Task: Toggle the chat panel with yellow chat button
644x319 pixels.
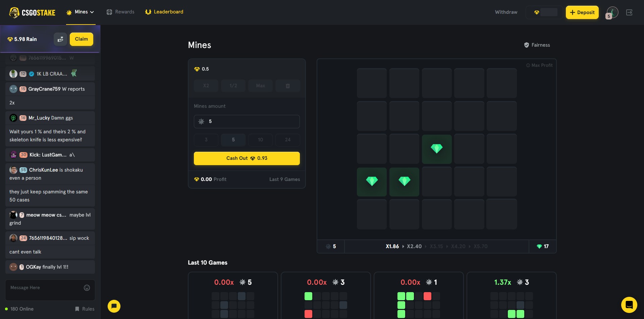Action: point(114,306)
